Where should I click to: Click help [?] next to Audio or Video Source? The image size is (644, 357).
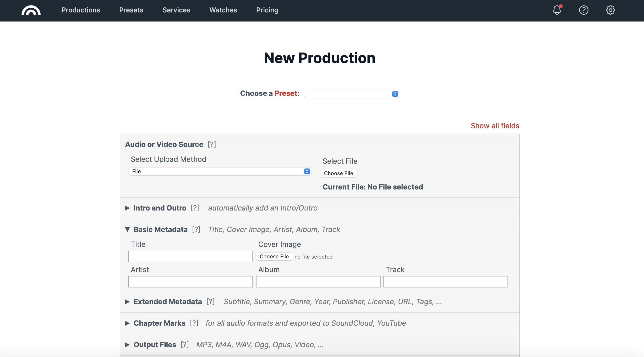pos(212,144)
